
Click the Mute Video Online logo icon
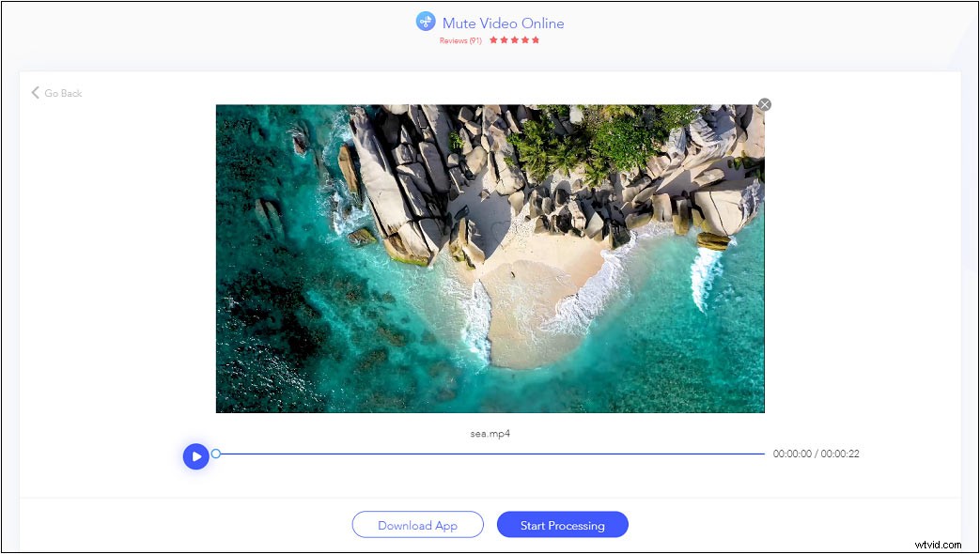[425, 21]
